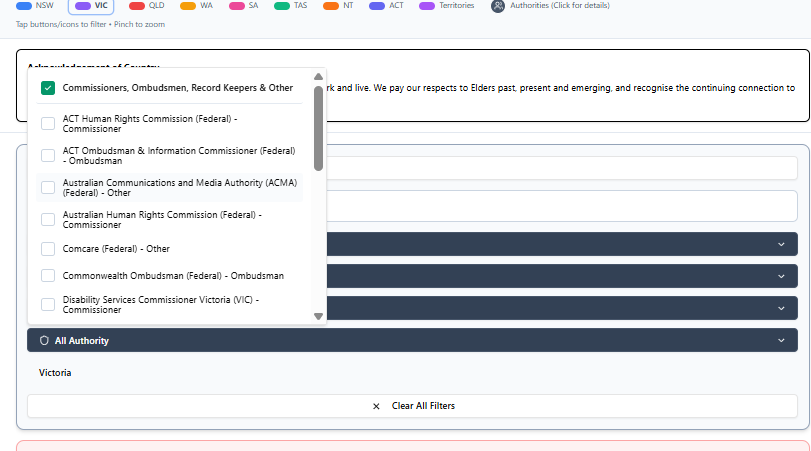The width and height of the screenshot is (811, 451).
Task: Click the NSW blue color pill
Action: [24, 6]
